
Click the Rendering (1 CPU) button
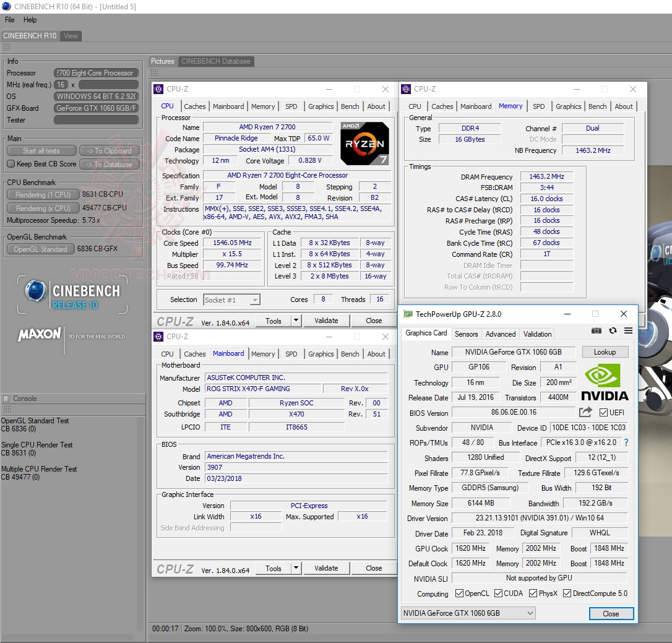click(43, 194)
